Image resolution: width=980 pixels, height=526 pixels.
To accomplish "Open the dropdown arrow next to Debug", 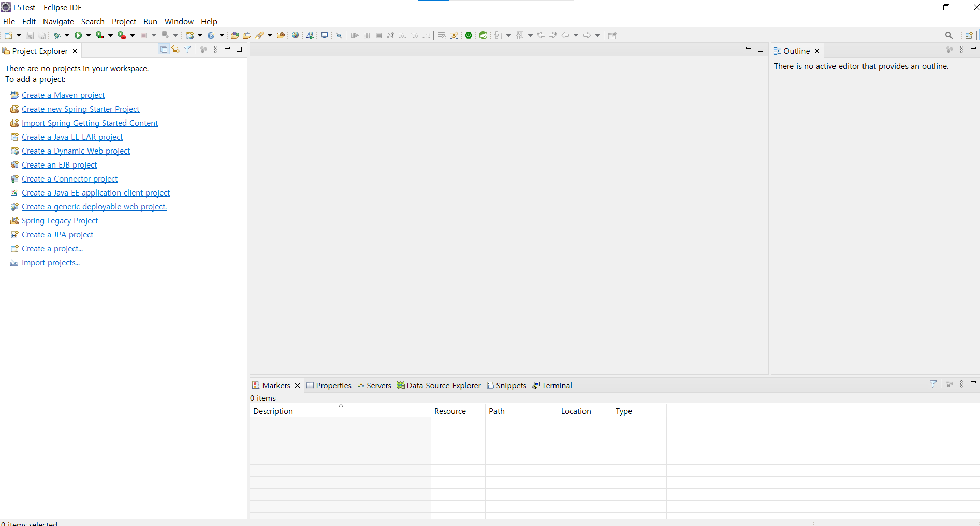I will [67, 35].
